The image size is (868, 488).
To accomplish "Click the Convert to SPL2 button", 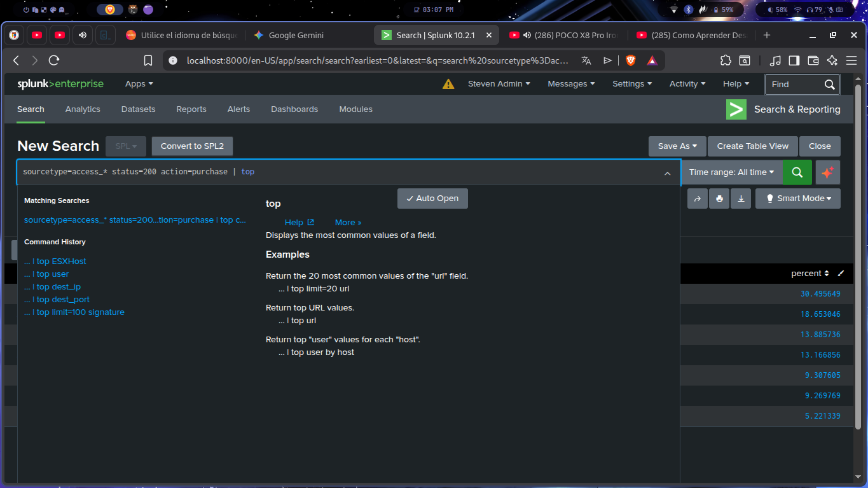I will [x=192, y=146].
